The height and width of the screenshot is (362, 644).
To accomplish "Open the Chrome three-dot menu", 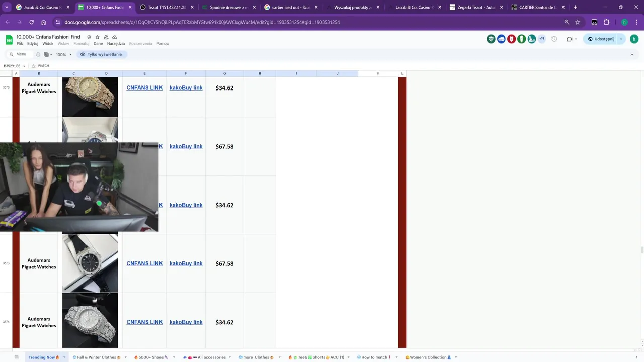I will pos(636,22).
